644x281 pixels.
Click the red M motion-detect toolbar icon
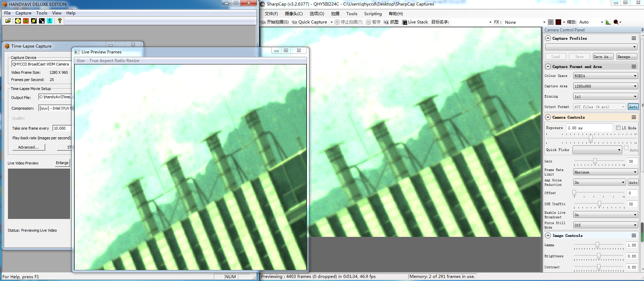[x=26, y=21]
